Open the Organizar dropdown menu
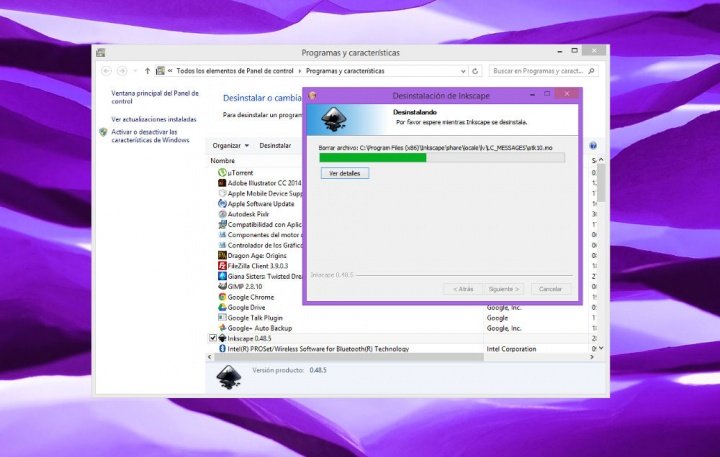This screenshot has height=457, width=720. click(231, 145)
